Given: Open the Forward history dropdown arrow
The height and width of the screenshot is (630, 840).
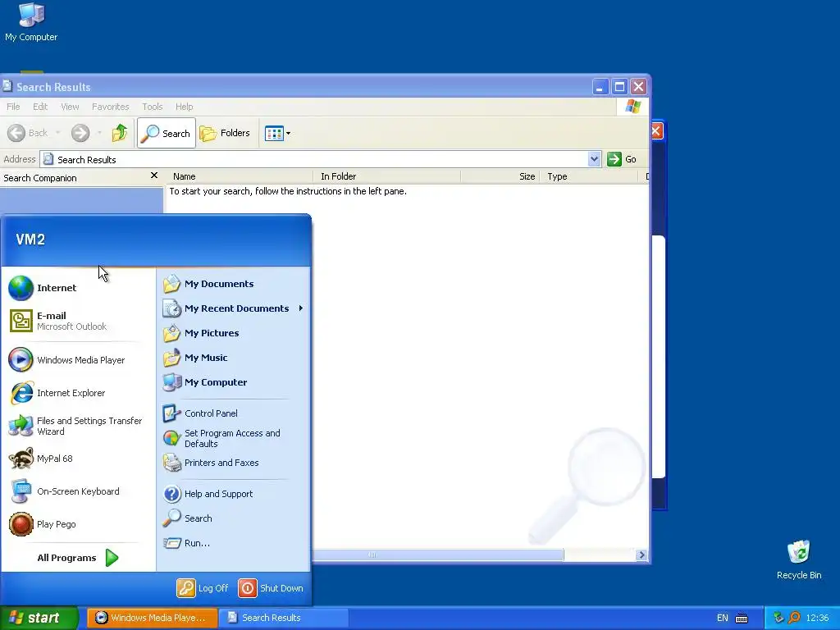Looking at the screenshot, I should pyautogui.click(x=99, y=133).
